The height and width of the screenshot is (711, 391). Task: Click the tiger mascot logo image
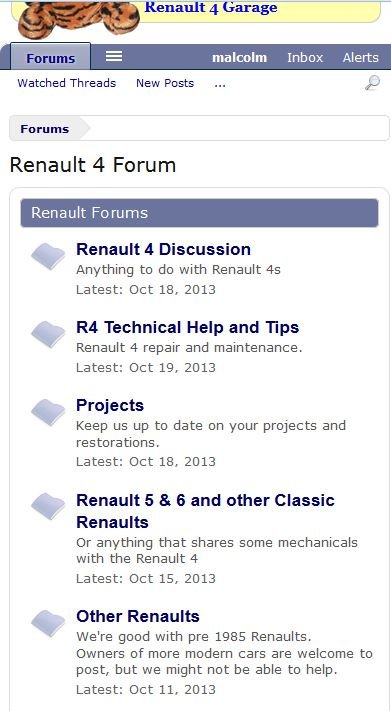(x=79, y=18)
